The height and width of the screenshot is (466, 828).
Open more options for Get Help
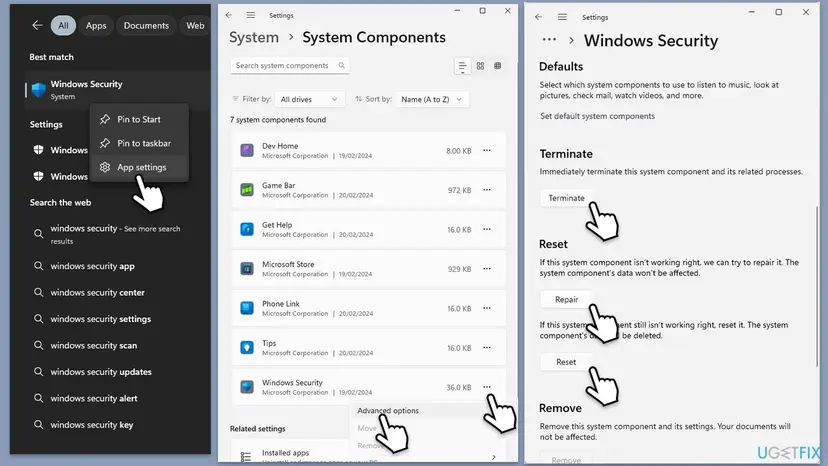point(487,229)
